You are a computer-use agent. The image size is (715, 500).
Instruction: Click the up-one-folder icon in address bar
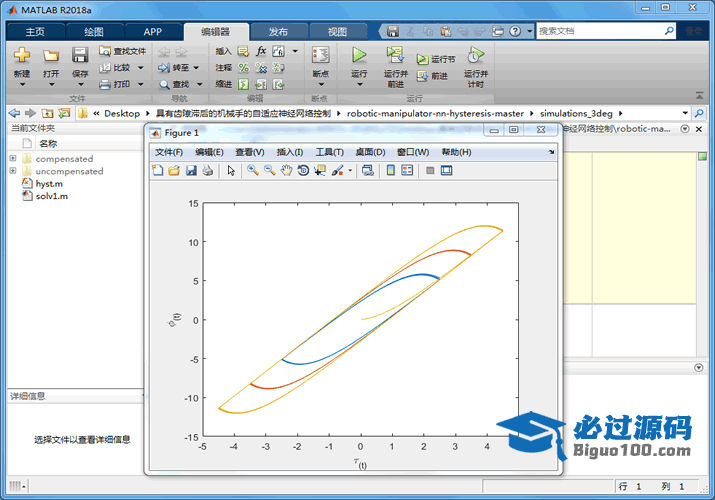coord(47,113)
